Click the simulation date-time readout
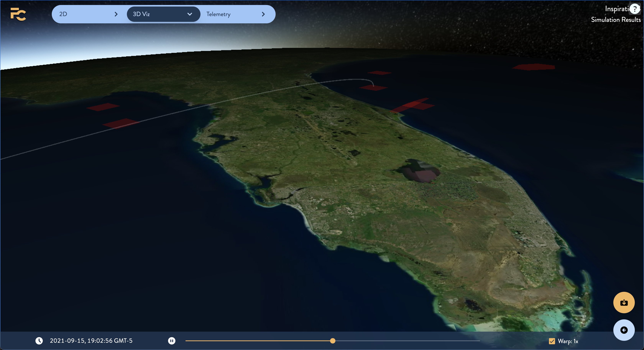The image size is (644, 350). [91, 341]
